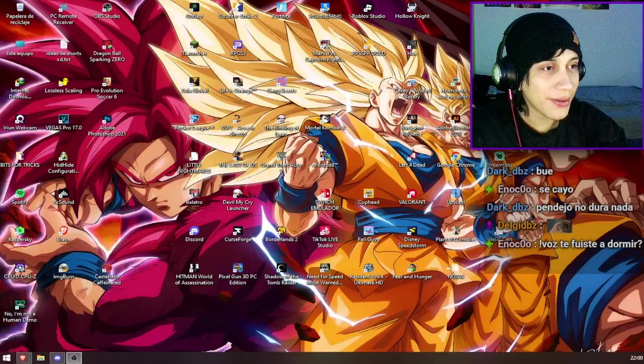The image size is (644, 364).
Task: Launch Left 4 Dead shortcut
Action: (x=412, y=159)
